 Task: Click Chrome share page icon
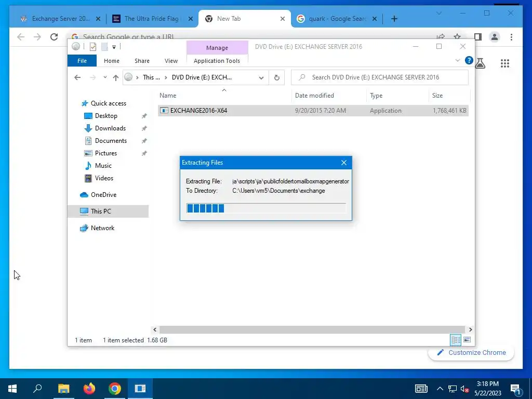click(441, 37)
